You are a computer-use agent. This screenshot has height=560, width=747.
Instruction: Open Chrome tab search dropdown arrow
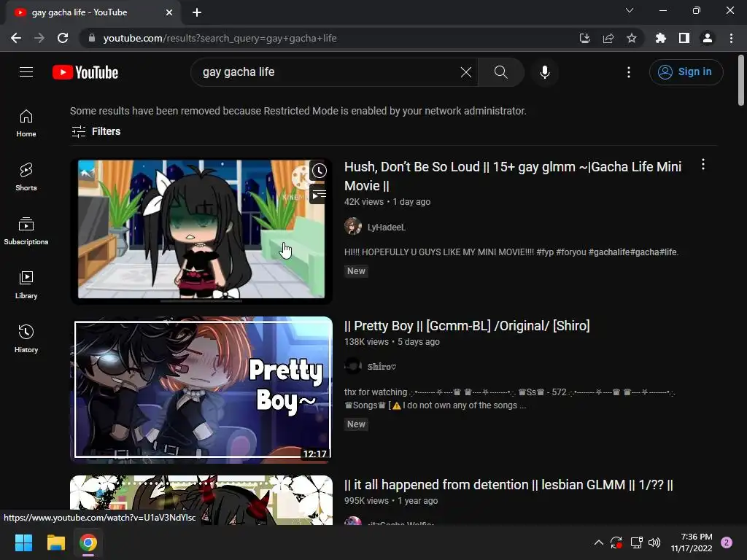pos(630,10)
